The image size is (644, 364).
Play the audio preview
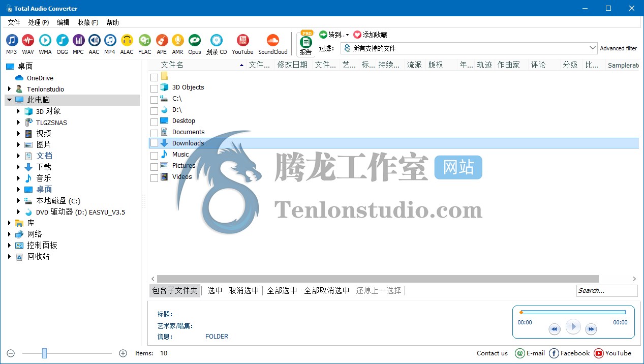pyautogui.click(x=573, y=326)
